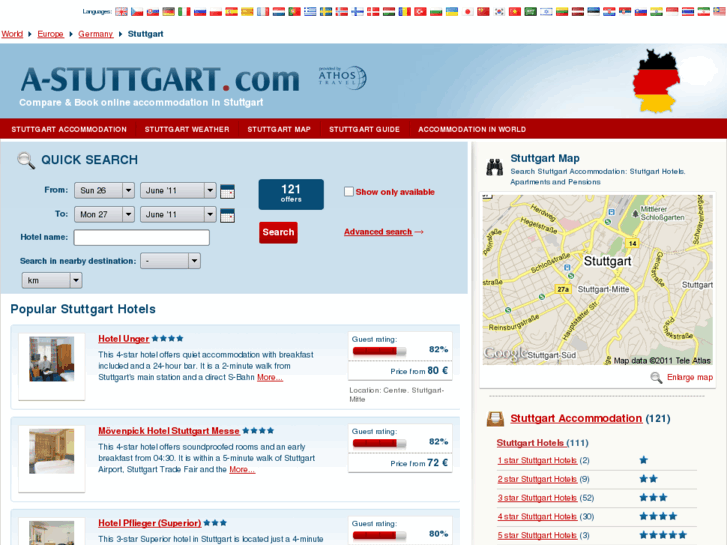Follow the Germany breadcrumb link
The height and width of the screenshot is (545, 727).
click(x=96, y=34)
